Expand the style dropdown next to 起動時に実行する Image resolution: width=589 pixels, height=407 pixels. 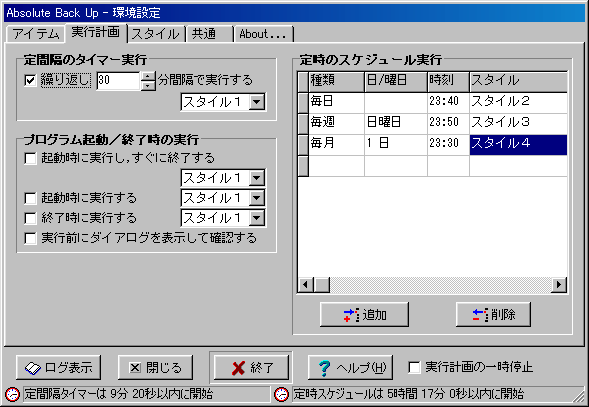click(257, 198)
